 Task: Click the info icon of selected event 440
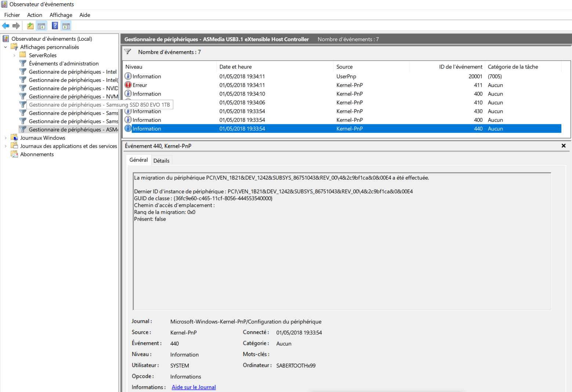[x=128, y=128]
